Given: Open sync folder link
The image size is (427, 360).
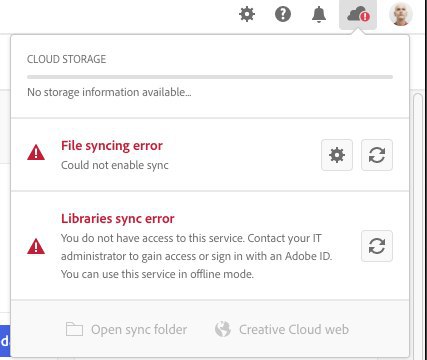Looking at the screenshot, I should click(126, 329).
